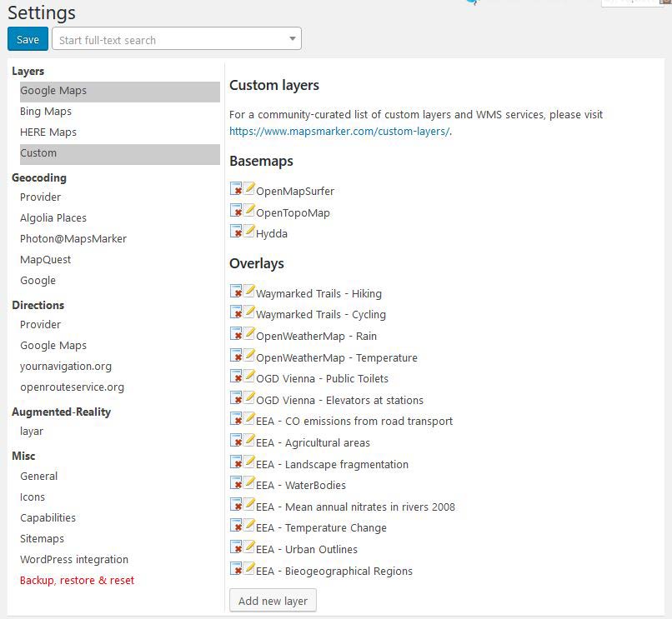
Task: Open the full-text search dropdown arrow
Action: pyautogui.click(x=293, y=39)
